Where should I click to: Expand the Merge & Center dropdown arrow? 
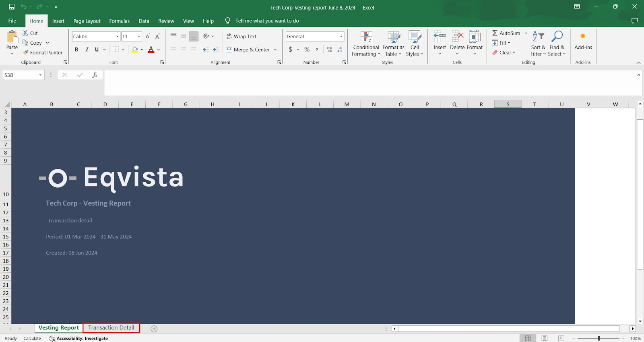click(x=275, y=50)
